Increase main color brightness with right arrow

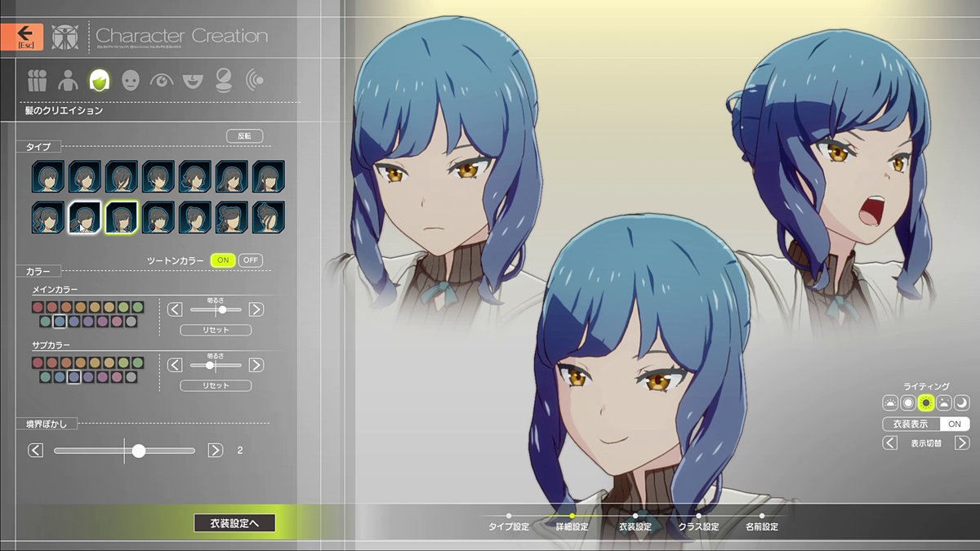(x=256, y=309)
